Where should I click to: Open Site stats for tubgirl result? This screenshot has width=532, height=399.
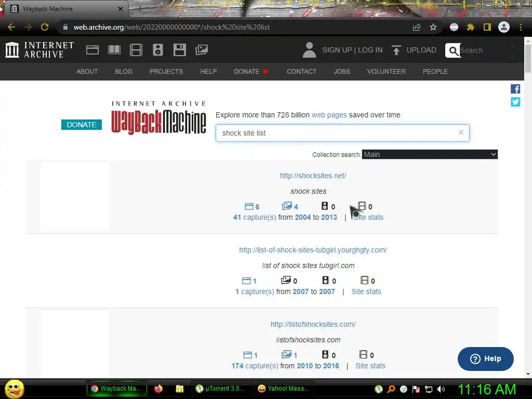click(x=366, y=291)
